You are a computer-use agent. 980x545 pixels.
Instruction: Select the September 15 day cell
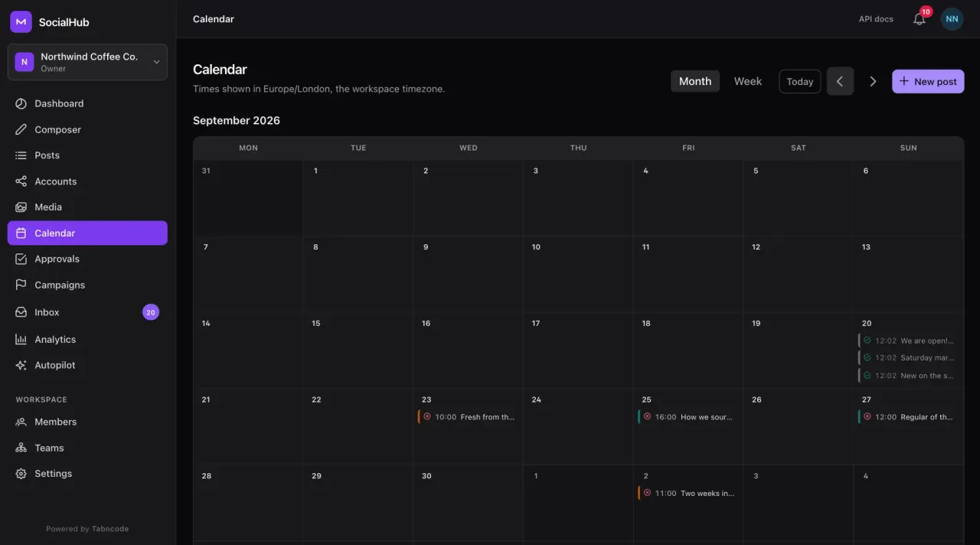[358, 351]
